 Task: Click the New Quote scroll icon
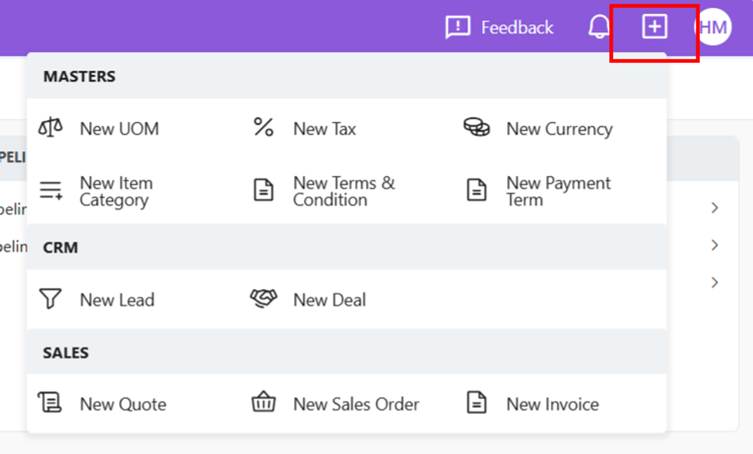50,404
